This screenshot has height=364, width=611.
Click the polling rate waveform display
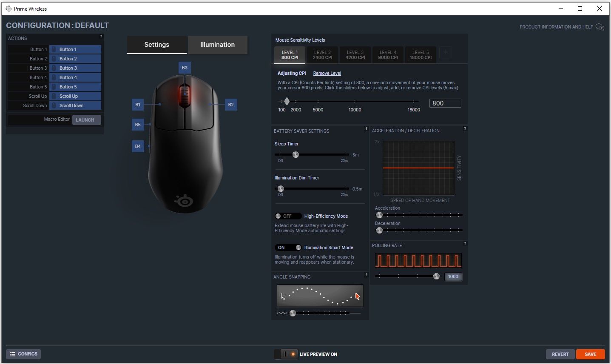click(418, 261)
